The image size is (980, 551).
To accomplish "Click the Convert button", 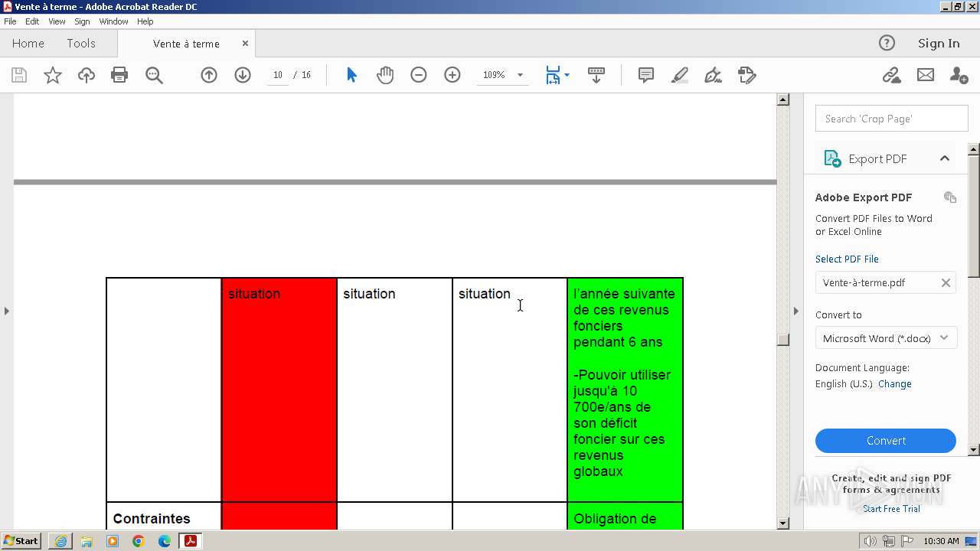I will click(x=886, y=441).
